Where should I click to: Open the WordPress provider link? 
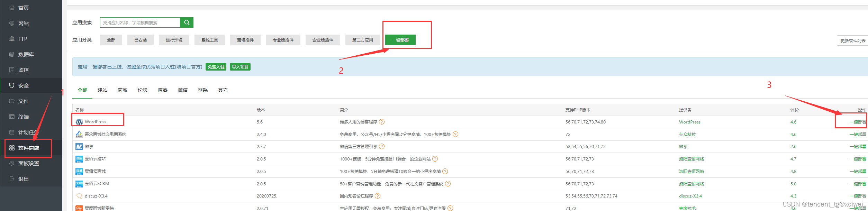point(689,122)
